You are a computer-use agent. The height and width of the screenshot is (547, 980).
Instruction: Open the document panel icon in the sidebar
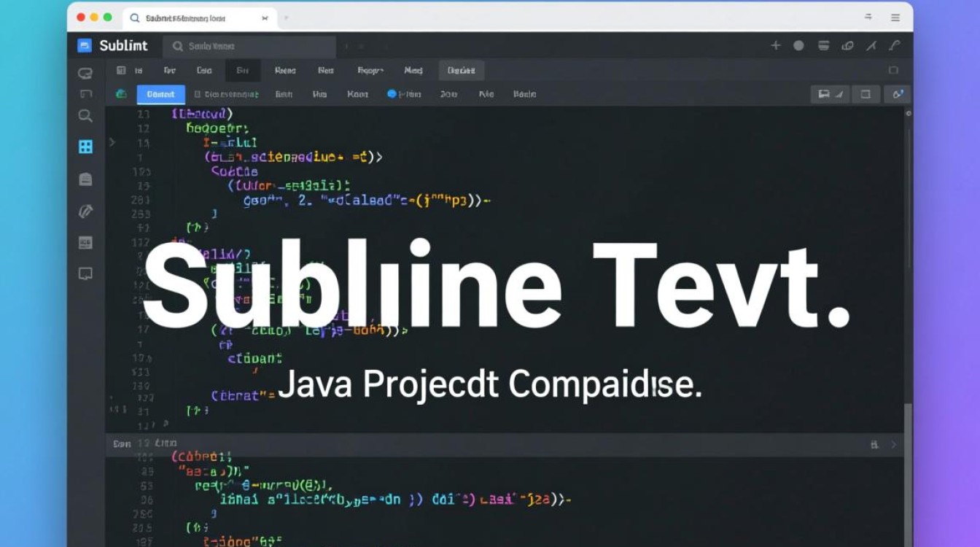[85, 179]
